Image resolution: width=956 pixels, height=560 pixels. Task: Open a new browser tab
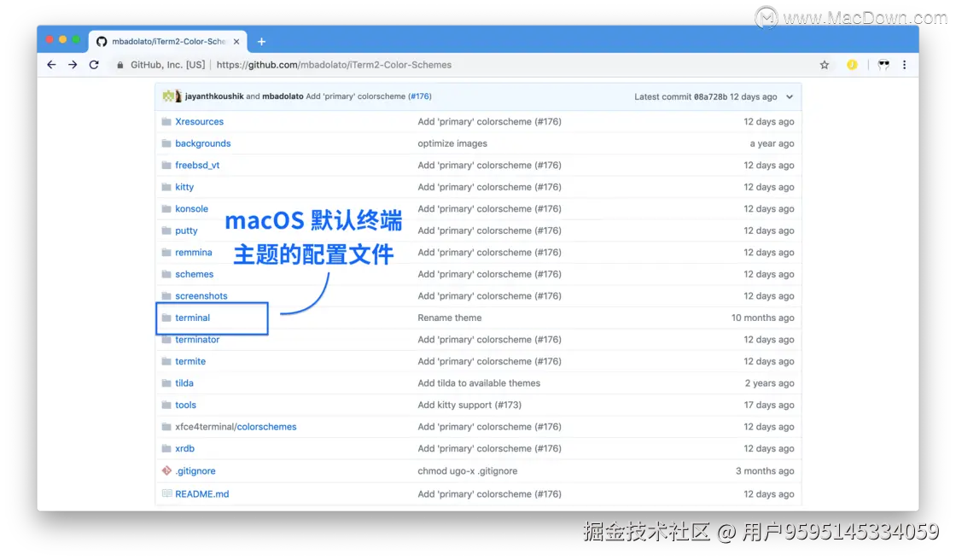click(x=261, y=42)
